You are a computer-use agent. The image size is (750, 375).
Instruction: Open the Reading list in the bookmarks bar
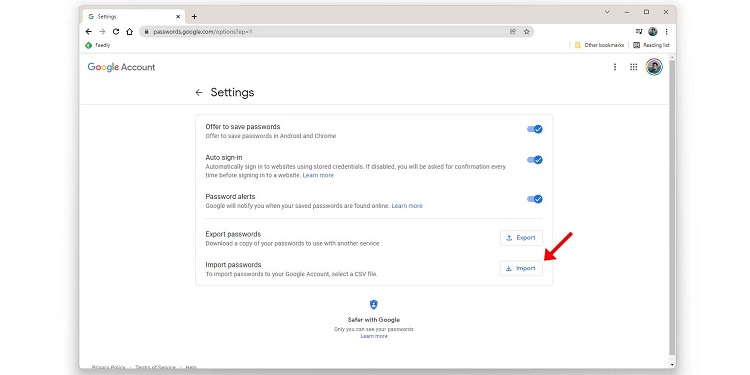click(651, 45)
